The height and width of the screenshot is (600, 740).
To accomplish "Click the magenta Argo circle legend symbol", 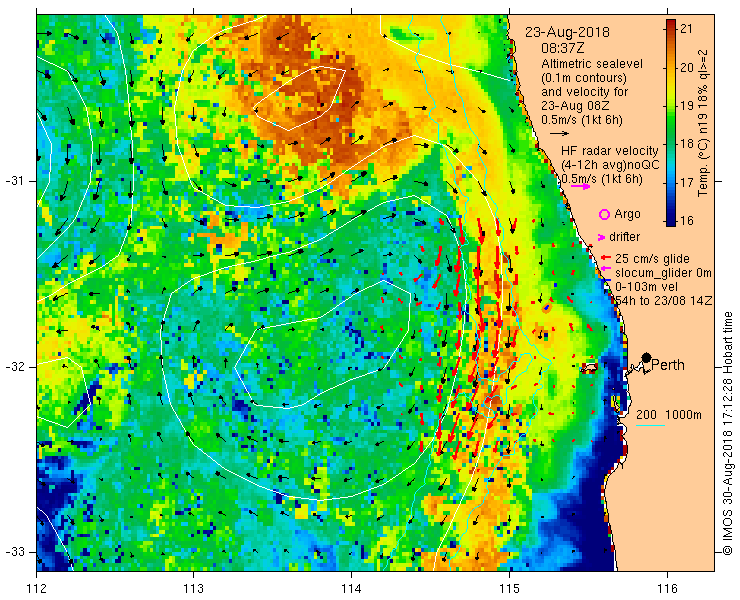I will [604, 214].
